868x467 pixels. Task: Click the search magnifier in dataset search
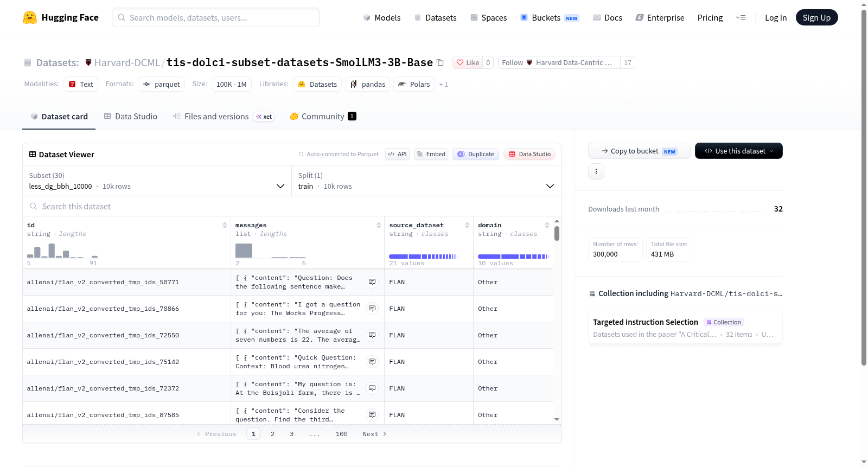click(x=34, y=207)
